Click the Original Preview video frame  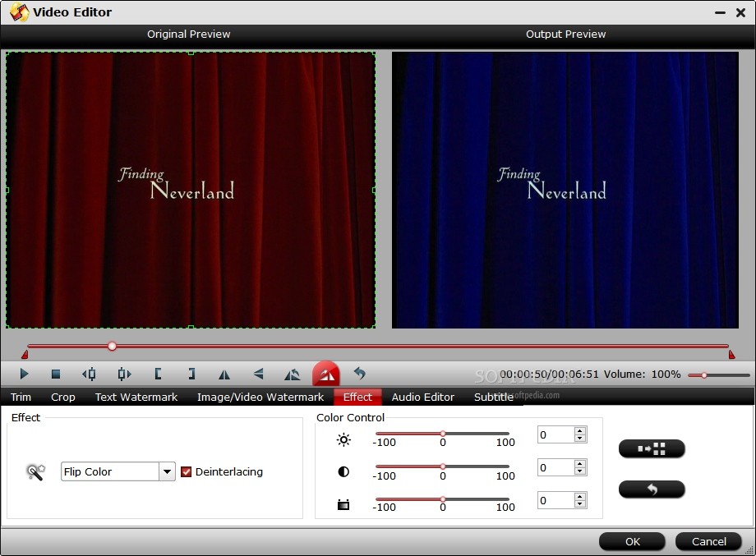191,191
